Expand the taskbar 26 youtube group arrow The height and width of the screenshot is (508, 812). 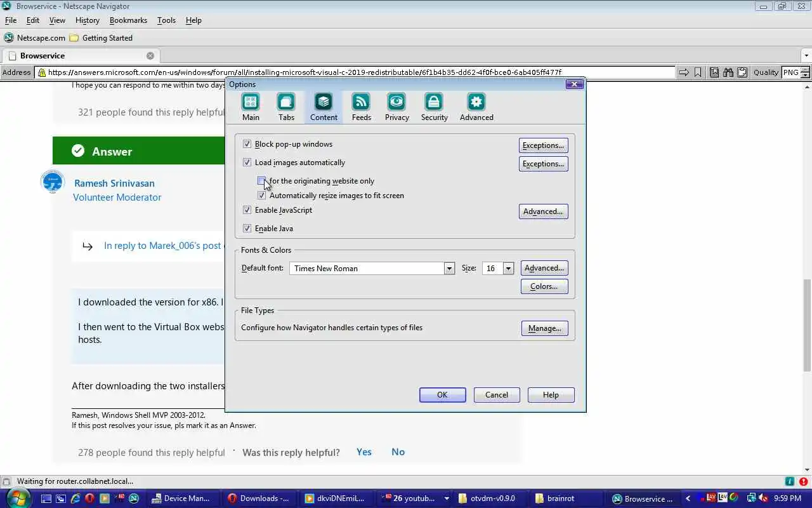coord(447,498)
